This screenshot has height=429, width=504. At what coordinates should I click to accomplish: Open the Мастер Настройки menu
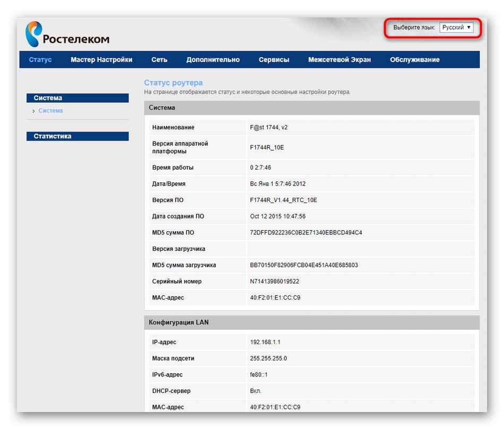coord(101,60)
